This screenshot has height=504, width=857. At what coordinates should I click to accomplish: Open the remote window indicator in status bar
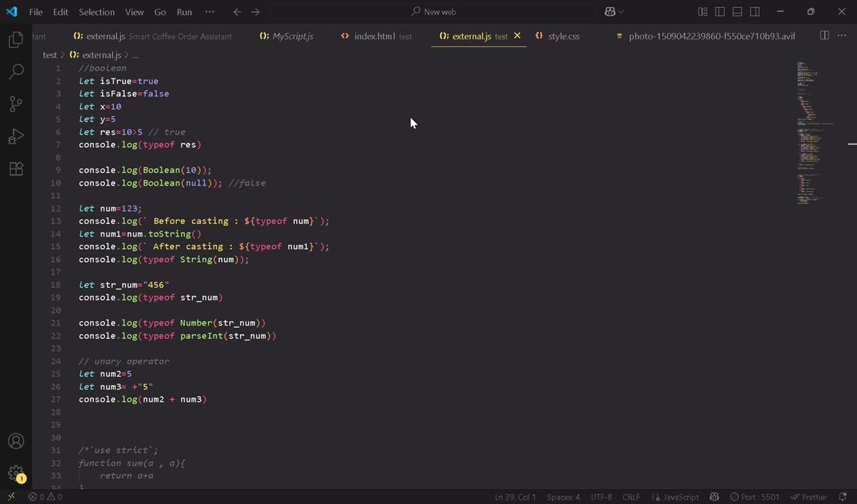click(x=11, y=497)
